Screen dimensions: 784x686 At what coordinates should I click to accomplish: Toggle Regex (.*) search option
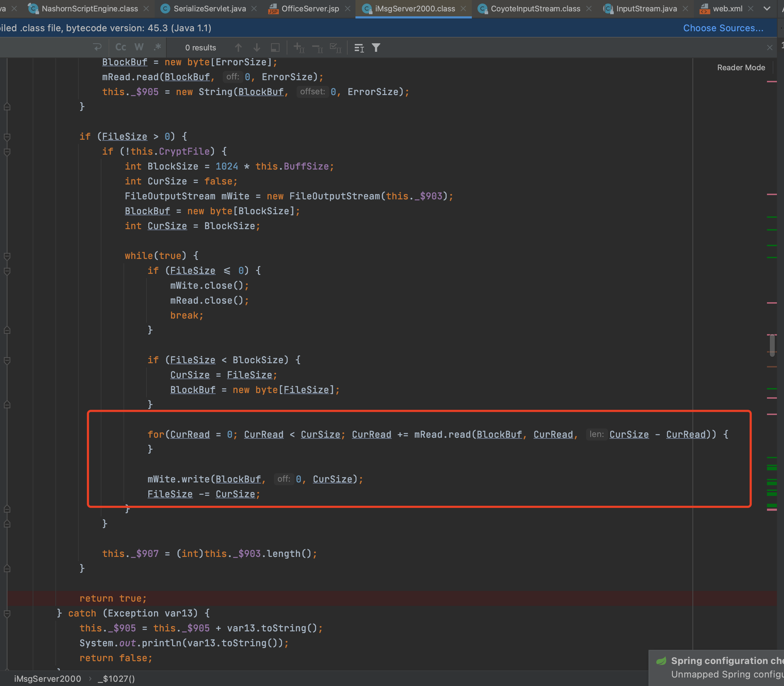coord(157,48)
